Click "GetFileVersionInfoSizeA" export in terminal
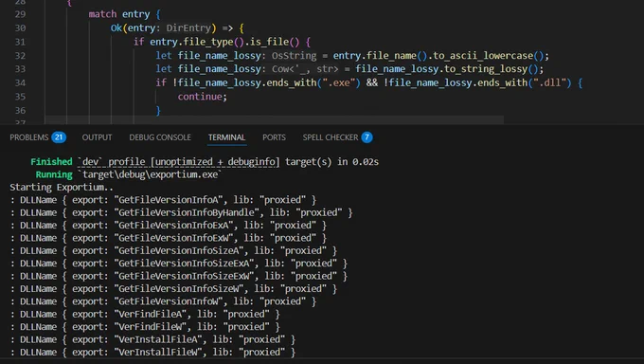This screenshot has height=364, width=644. point(179,251)
